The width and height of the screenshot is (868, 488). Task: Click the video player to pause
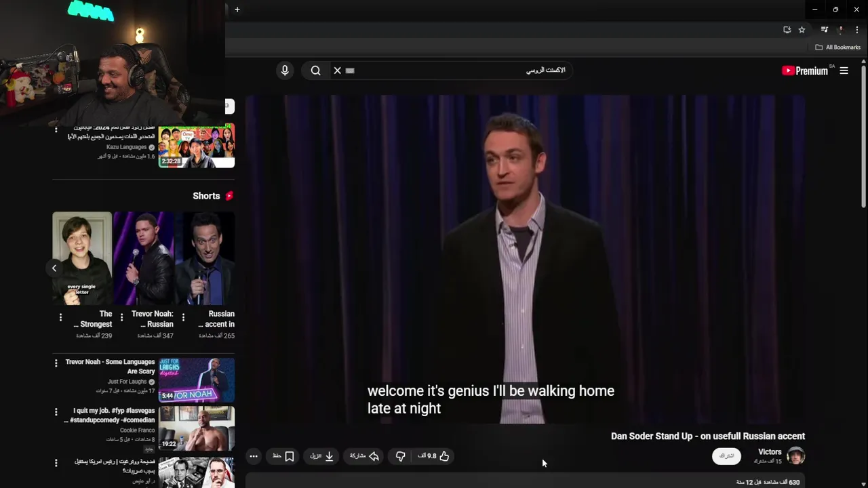tap(525, 259)
